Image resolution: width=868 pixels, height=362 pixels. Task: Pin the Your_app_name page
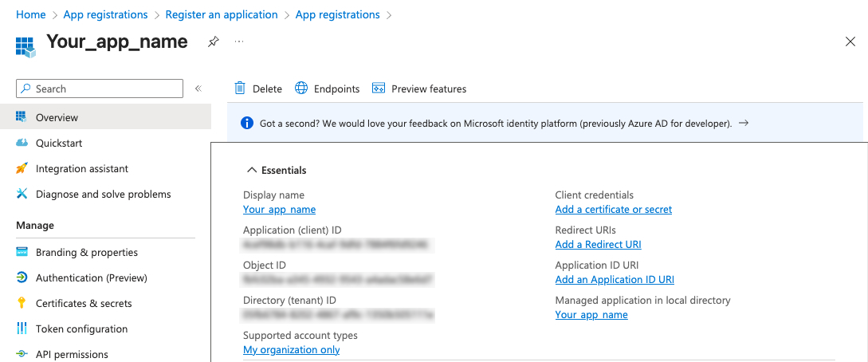pos(213,41)
